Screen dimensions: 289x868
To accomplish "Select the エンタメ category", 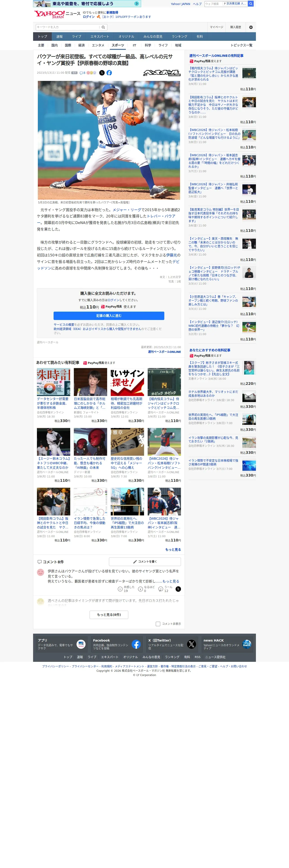I will [98, 45].
